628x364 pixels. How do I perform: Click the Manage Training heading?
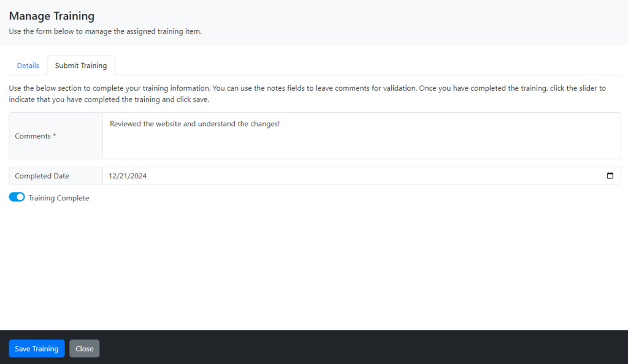click(x=52, y=16)
